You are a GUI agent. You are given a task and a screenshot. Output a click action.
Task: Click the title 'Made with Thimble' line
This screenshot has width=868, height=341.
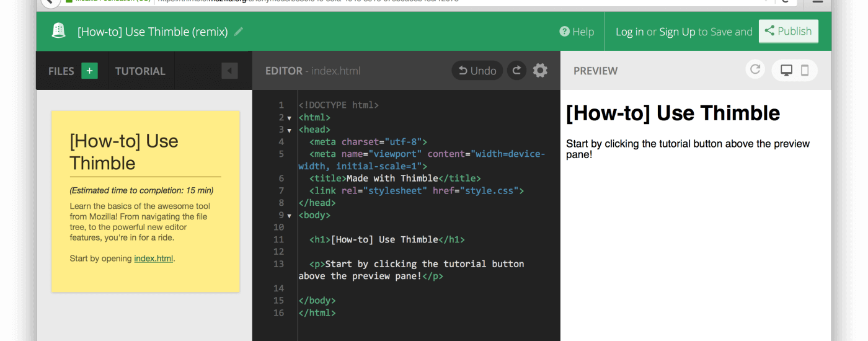(x=395, y=179)
